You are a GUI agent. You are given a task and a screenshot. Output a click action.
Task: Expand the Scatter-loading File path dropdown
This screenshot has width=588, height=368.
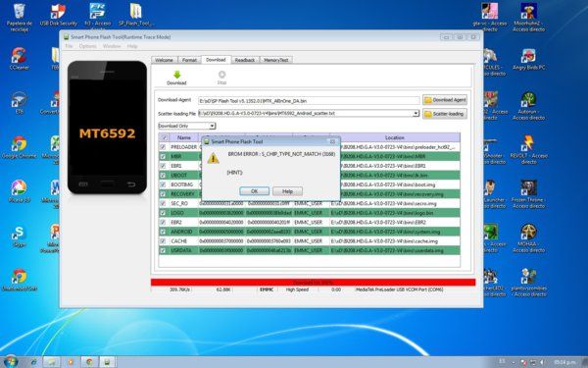[x=416, y=114]
